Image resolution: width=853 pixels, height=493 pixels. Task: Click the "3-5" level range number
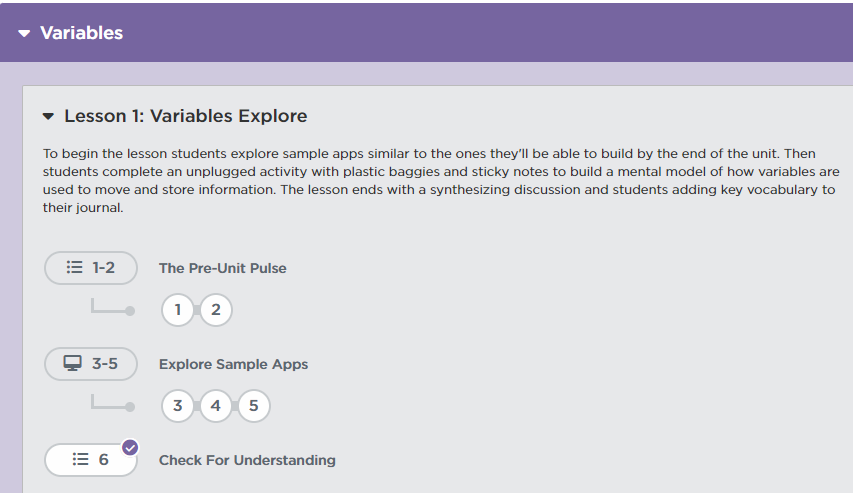point(105,364)
